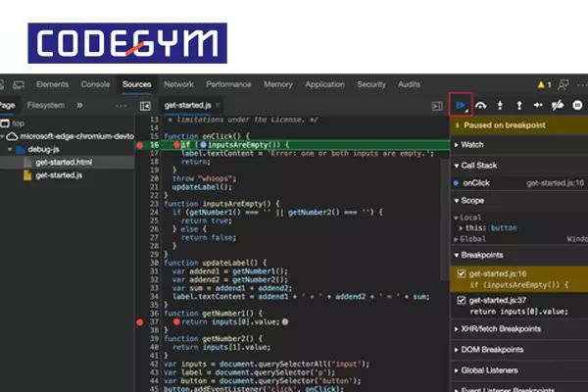Uncheck the get-started.js:37 breakpoint checkbox

click(462, 300)
